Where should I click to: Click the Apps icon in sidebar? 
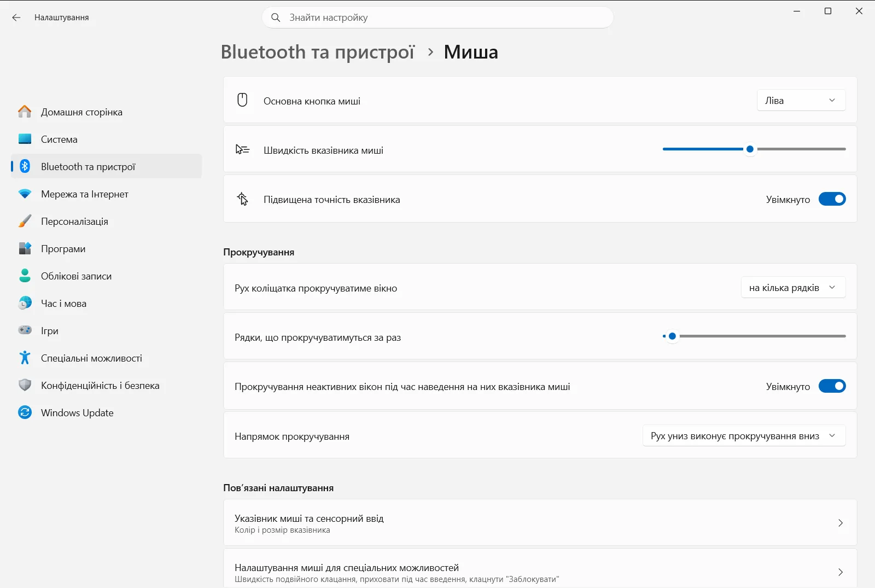click(25, 248)
